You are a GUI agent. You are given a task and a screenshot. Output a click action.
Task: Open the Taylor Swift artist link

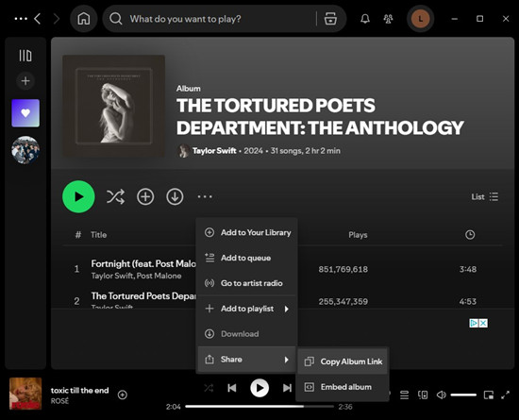pyautogui.click(x=214, y=151)
